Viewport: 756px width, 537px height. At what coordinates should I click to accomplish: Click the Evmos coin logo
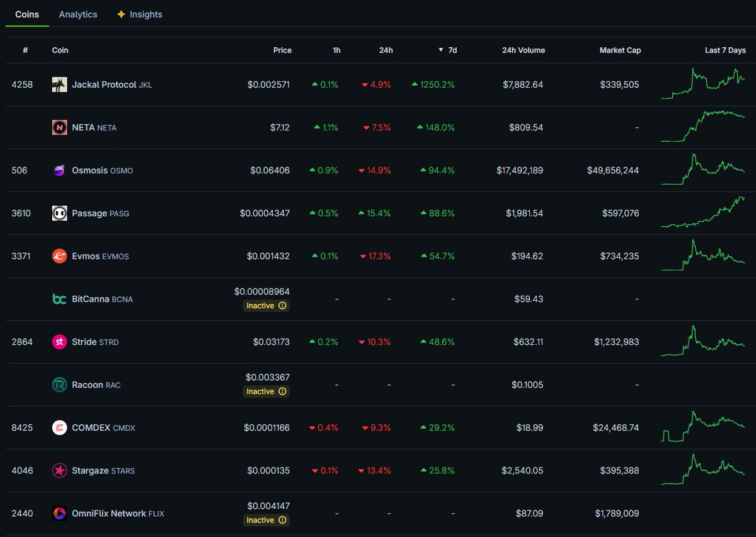click(x=59, y=256)
